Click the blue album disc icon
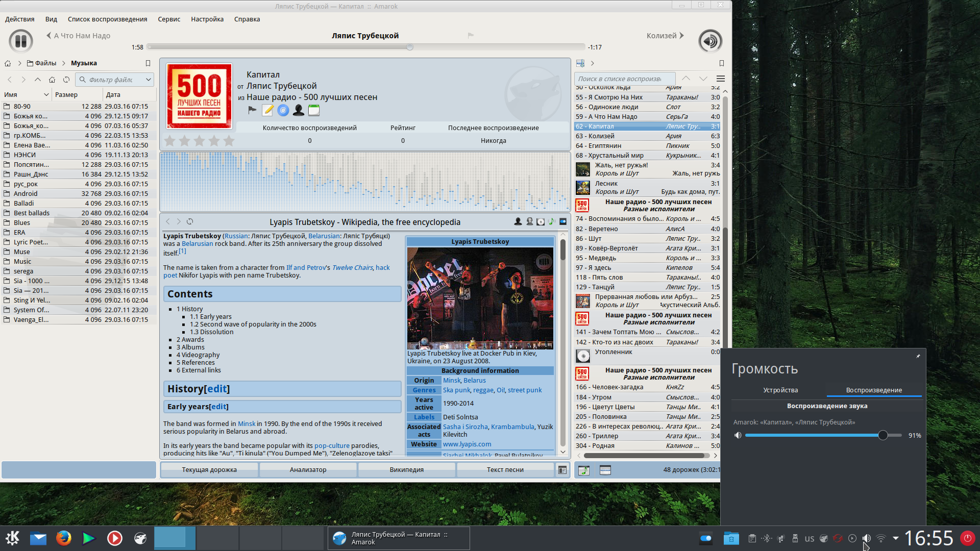Viewport: 980px width, 551px height. tap(283, 110)
